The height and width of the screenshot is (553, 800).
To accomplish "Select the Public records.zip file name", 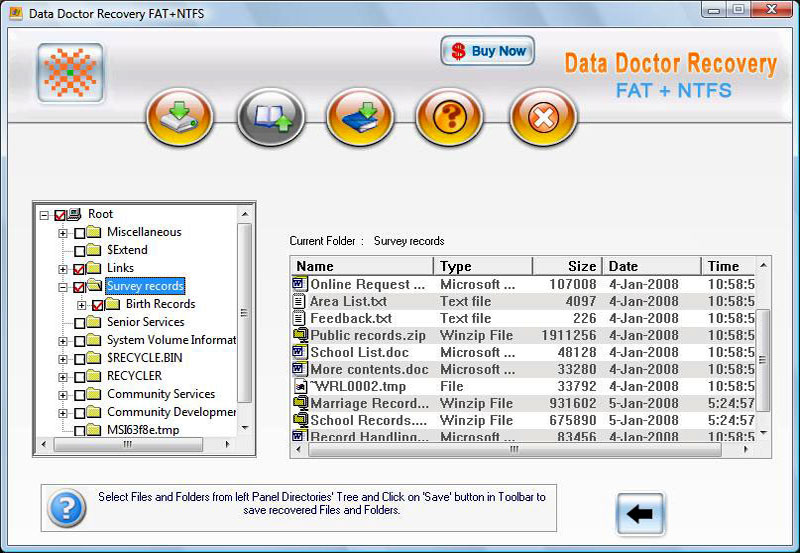I will click(x=368, y=335).
